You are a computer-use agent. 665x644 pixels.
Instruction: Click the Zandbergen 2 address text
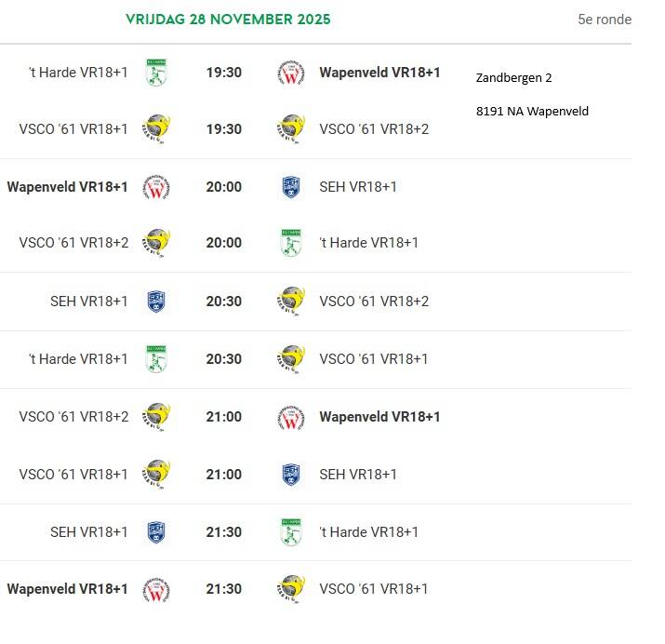(x=513, y=78)
